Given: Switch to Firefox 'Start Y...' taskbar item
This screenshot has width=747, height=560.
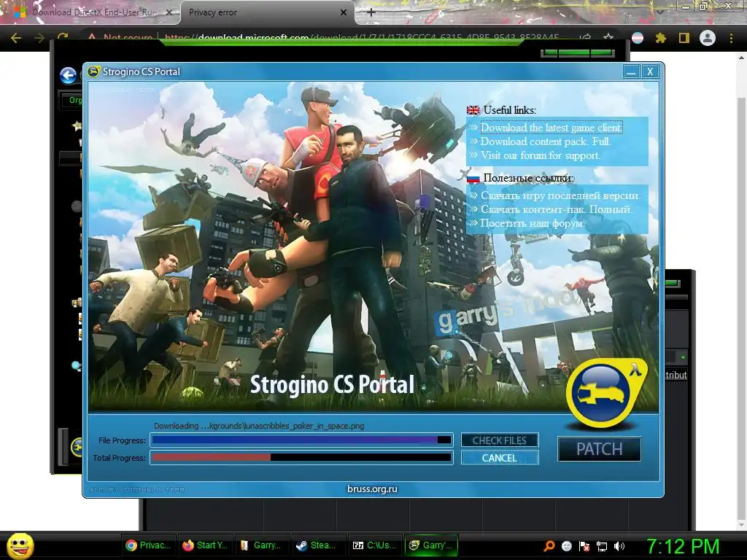Looking at the screenshot, I should click(x=205, y=545).
